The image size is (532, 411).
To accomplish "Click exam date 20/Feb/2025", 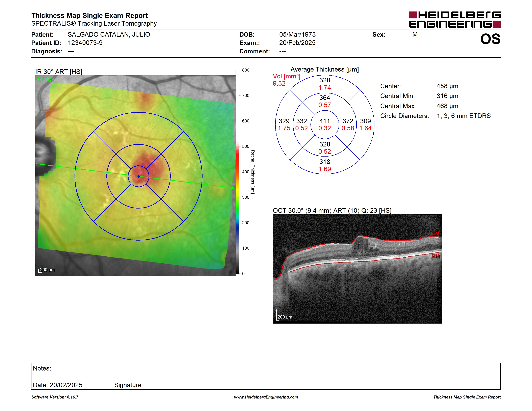I will pos(297,43).
